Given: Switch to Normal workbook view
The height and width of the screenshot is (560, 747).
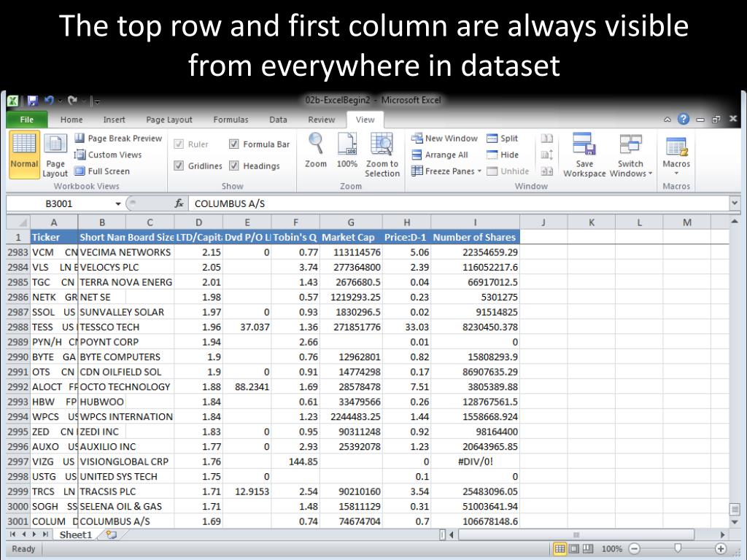Looking at the screenshot, I should click(x=24, y=155).
